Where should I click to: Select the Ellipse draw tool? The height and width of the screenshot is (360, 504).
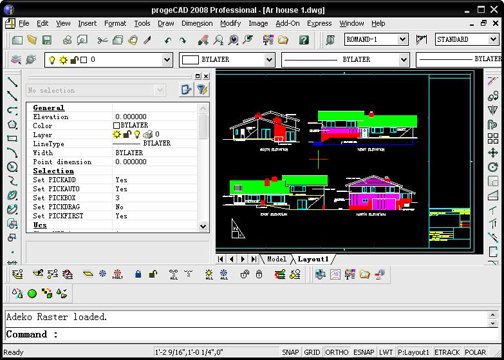(x=12, y=195)
